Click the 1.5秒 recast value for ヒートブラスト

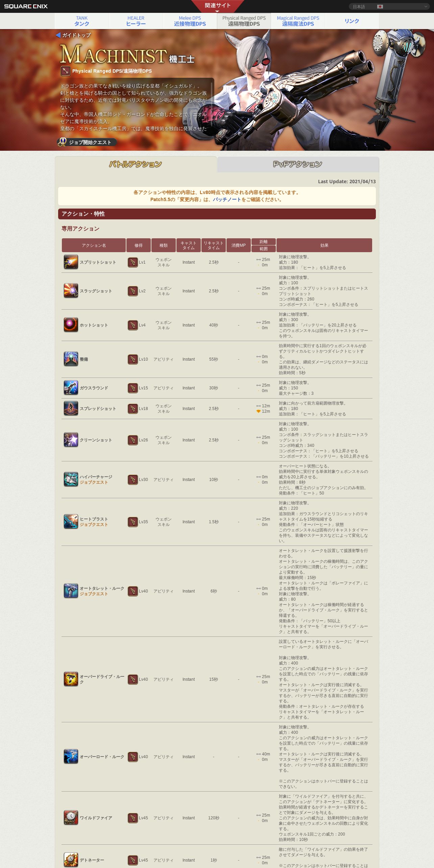tap(214, 522)
